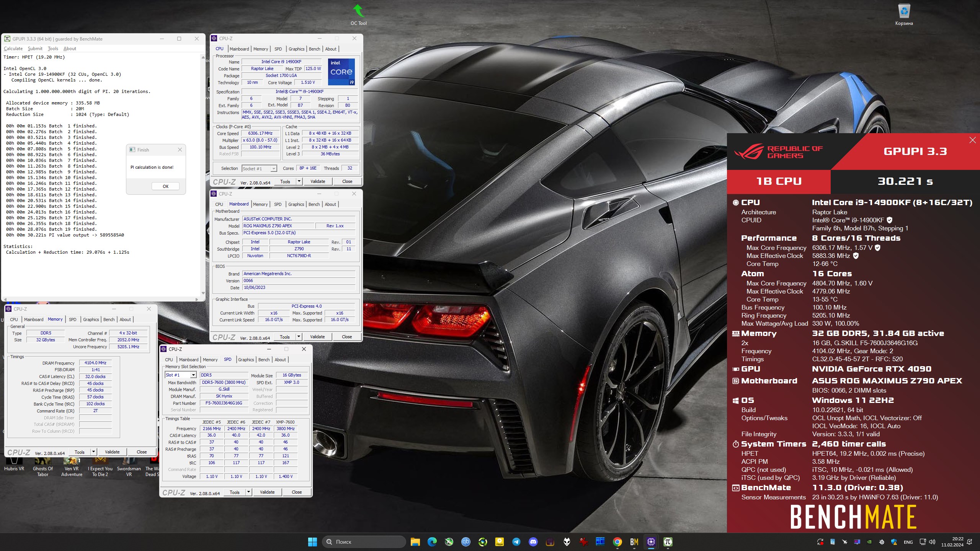Open Tools dropdown arrow in Memory window
Screen dimensions: 980x551
pos(93,452)
